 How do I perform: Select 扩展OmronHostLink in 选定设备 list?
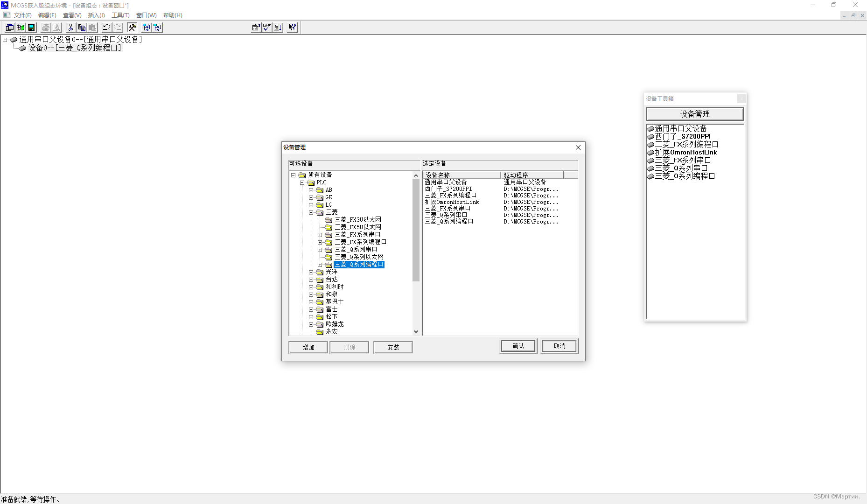(452, 202)
